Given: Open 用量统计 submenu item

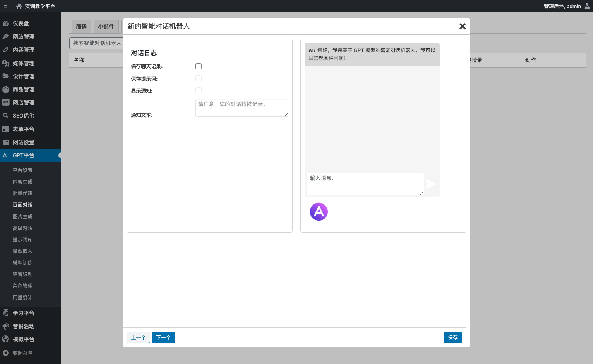Looking at the screenshot, I should 22,297.
